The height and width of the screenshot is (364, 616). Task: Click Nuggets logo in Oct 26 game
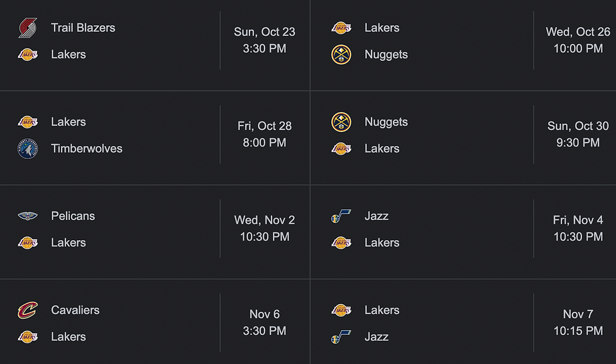341,55
